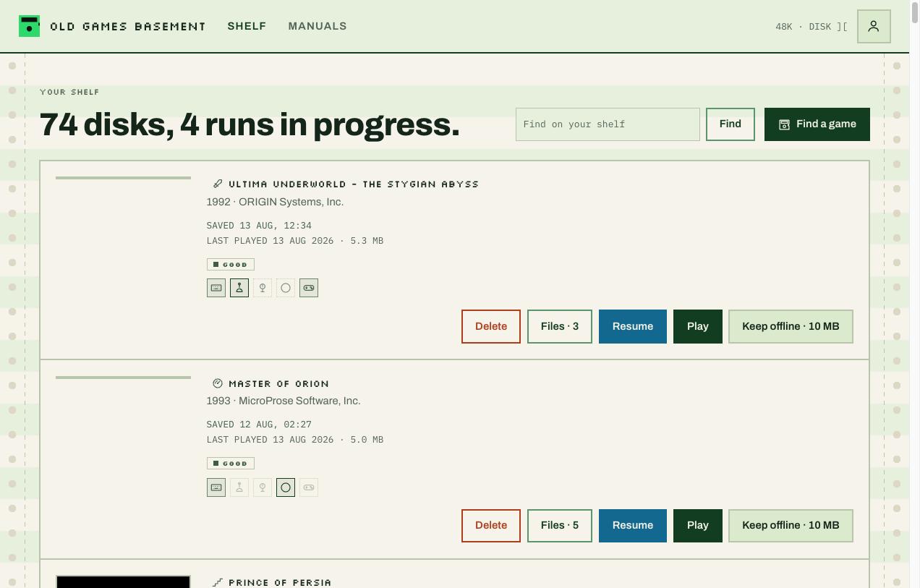Click '74 disks, 4 runs in progress.' heading
The height and width of the screenshot is (588, 920).
pos(250,124)
